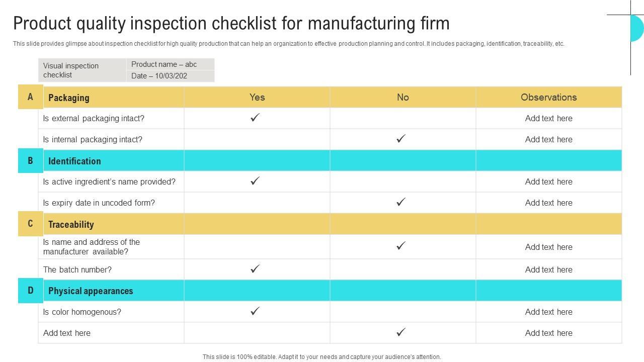Click the Yes checkmark for the batch number
644x362 pixels.
click(255, 269)
